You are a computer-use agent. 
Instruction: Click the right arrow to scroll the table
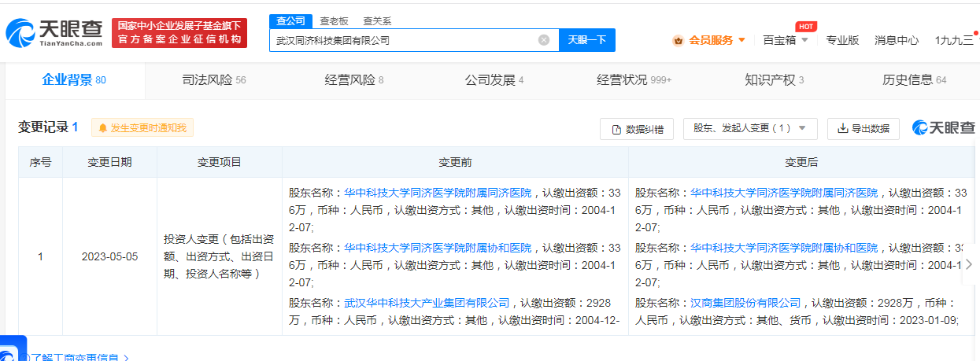967,264
